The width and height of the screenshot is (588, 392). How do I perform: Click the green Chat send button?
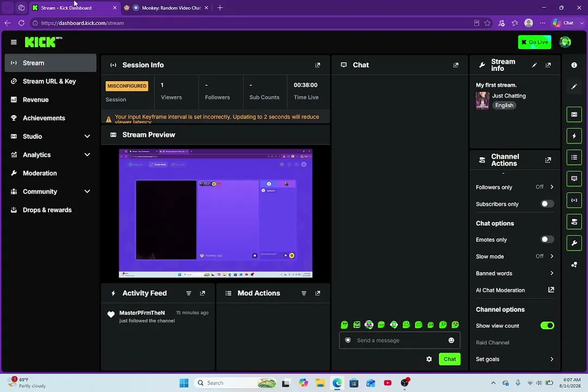point(450,359)
